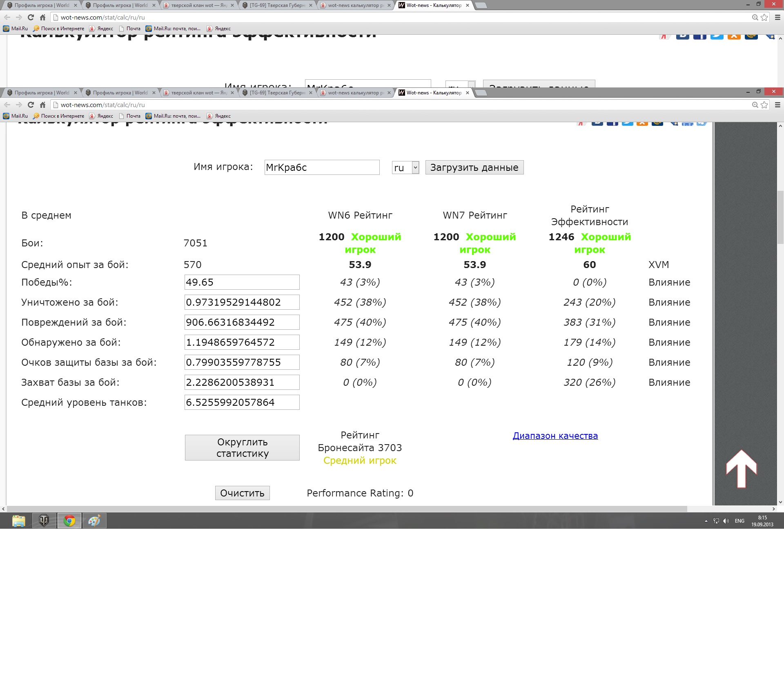Open the ENG input language switcher
Image resolution: width=784 pixels, height=693 pixels.
coord(739,521)
